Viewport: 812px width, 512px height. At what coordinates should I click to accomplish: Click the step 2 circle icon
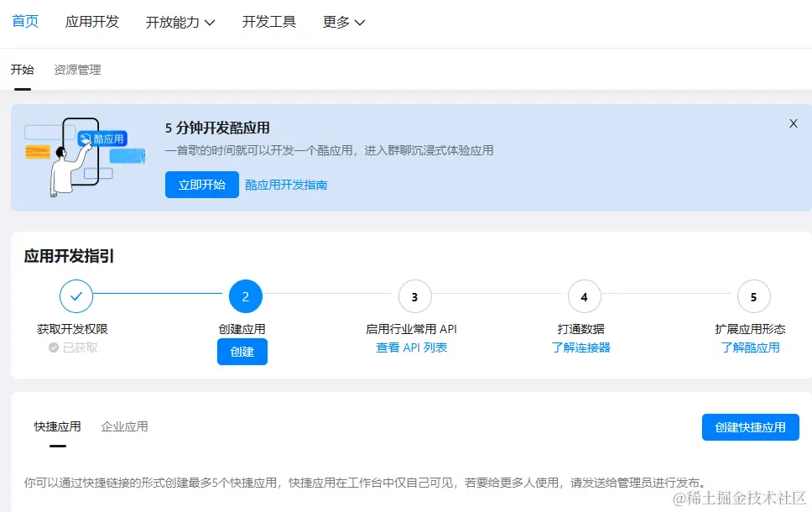[x=246, y=296]
